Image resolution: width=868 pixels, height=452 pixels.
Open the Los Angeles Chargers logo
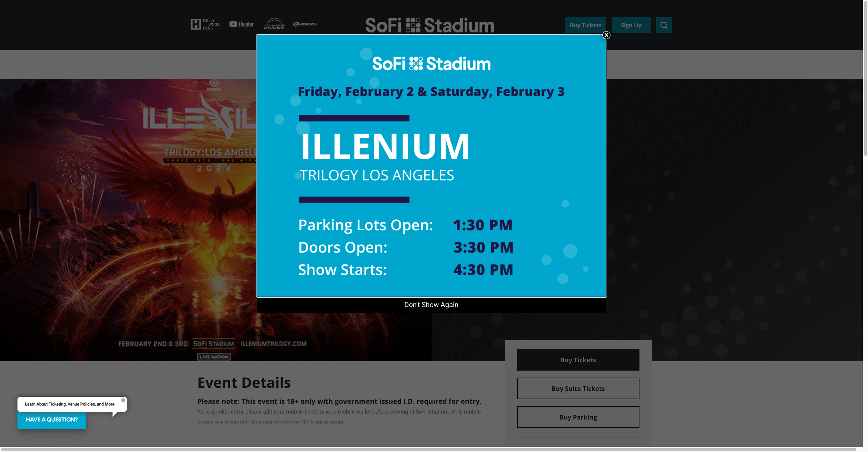[274, 23]
